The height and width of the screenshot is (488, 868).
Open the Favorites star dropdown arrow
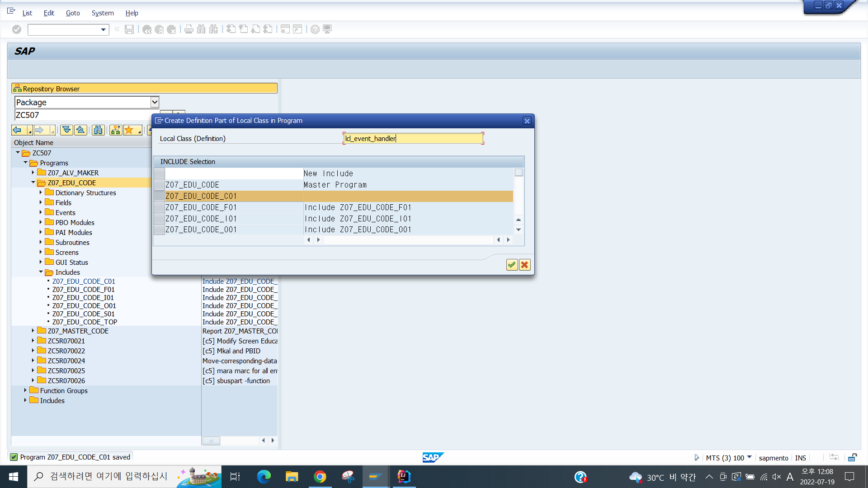pos(139,131)
